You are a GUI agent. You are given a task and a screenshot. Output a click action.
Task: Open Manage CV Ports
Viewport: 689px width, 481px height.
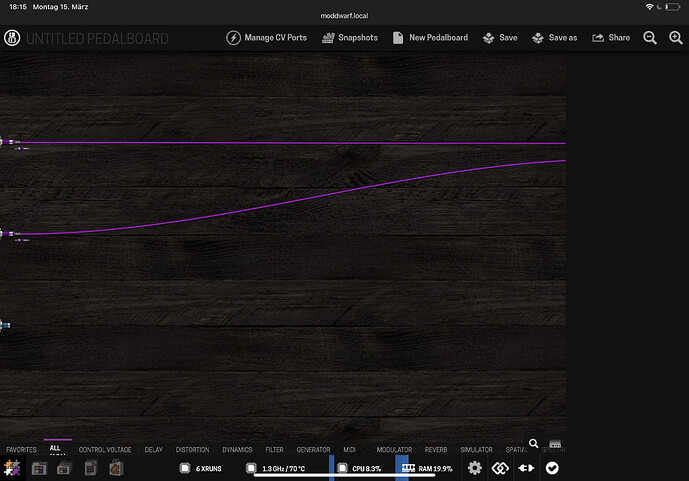click(x=266, y=38)
